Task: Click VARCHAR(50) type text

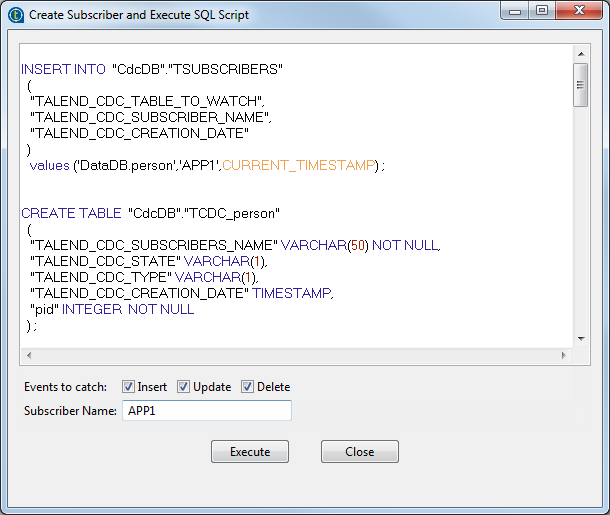Action: [324, 245]
